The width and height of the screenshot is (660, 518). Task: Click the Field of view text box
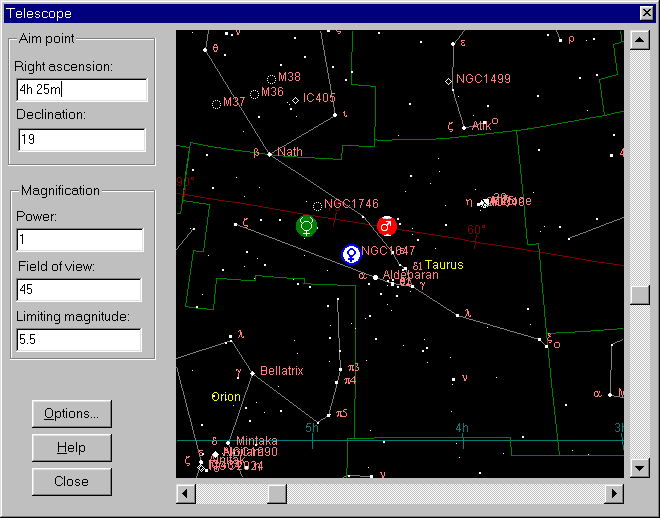point(80,290)
